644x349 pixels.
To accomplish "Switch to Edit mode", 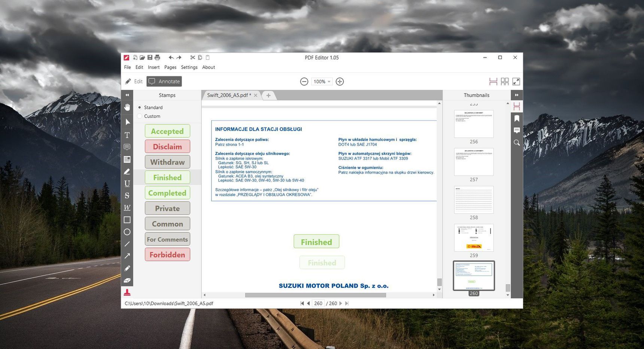I will [x=134, y=82].
